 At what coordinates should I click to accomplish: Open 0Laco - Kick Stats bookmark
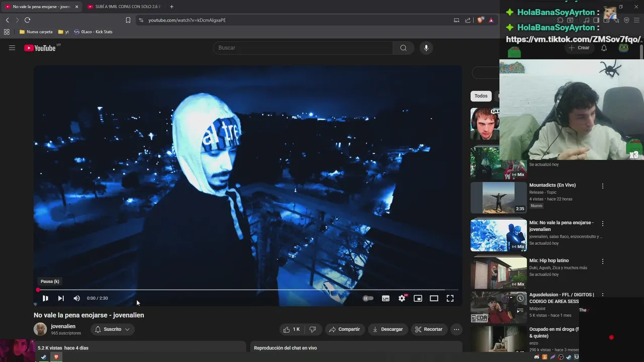pos(93,32)
